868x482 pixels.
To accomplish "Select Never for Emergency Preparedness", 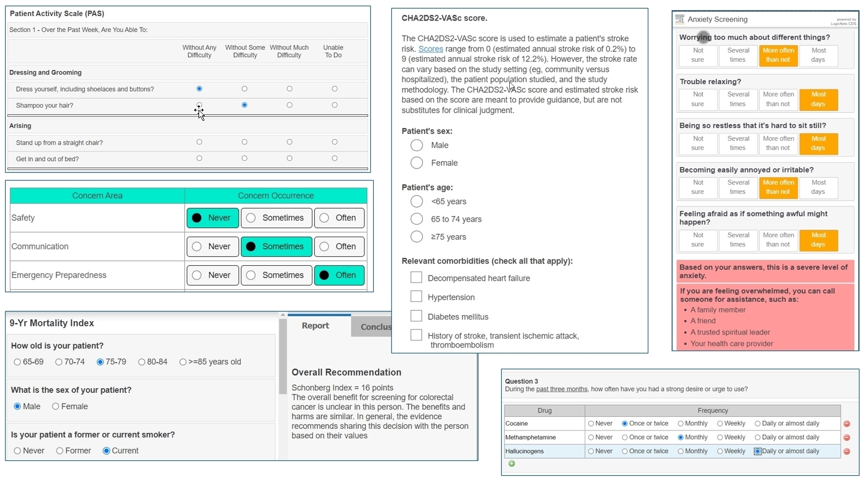I will (x=212, y=275).
